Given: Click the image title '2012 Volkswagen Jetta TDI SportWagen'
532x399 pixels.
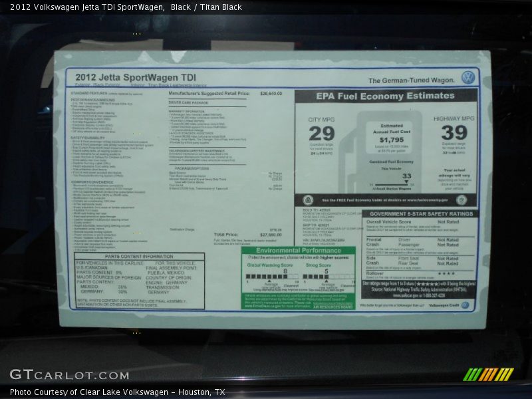Looking at the screenshot, I should click(x=87, y=7).
